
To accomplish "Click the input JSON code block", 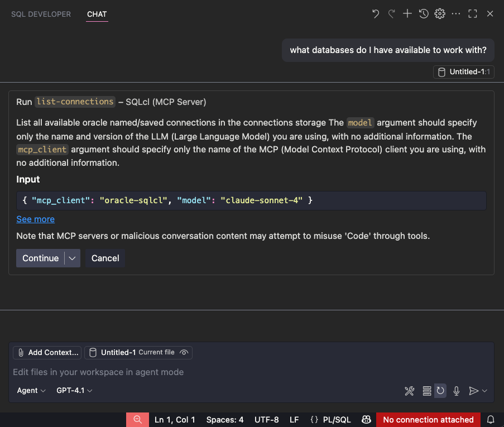I will 251,200.
